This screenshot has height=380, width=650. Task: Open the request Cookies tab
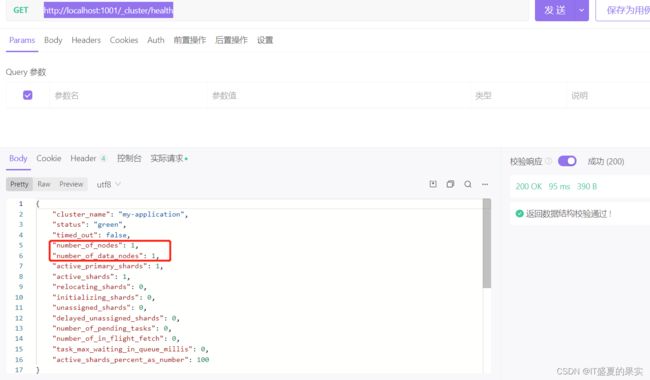pos(124,40)
